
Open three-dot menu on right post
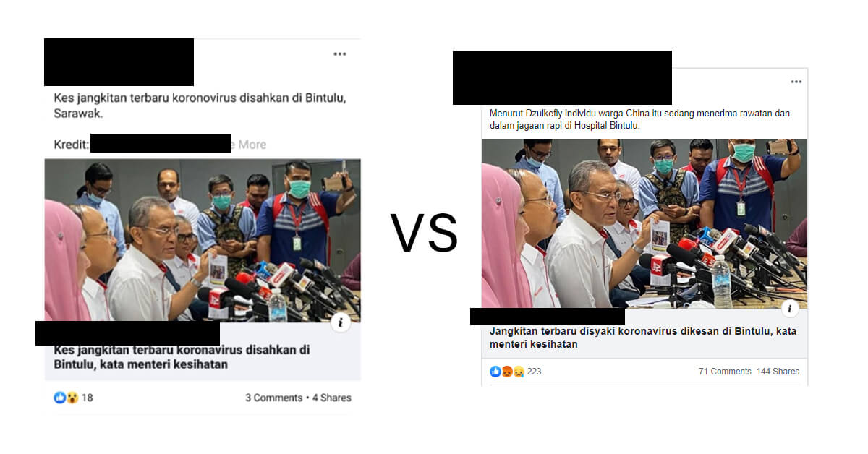pyautogui.click(x=796, y=82)
